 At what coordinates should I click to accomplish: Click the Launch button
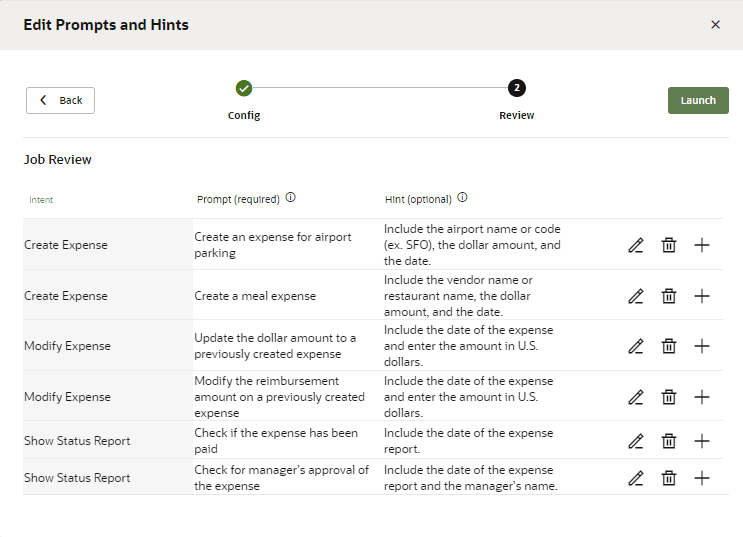pos(698,100)
